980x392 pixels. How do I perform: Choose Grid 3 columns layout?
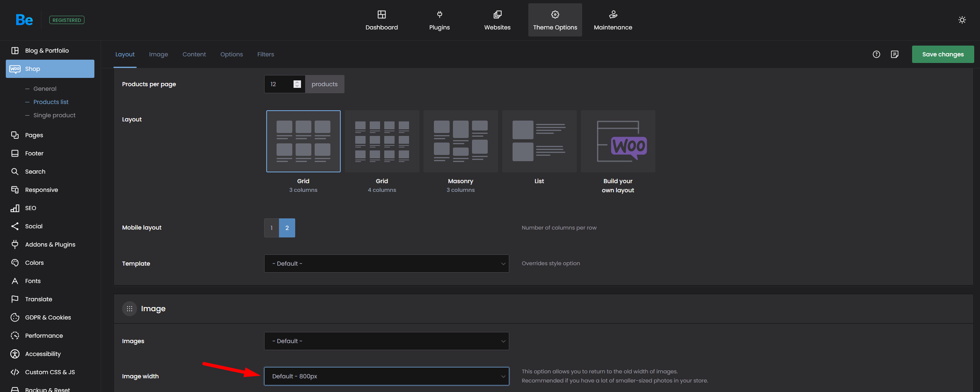tap(303, 141)
